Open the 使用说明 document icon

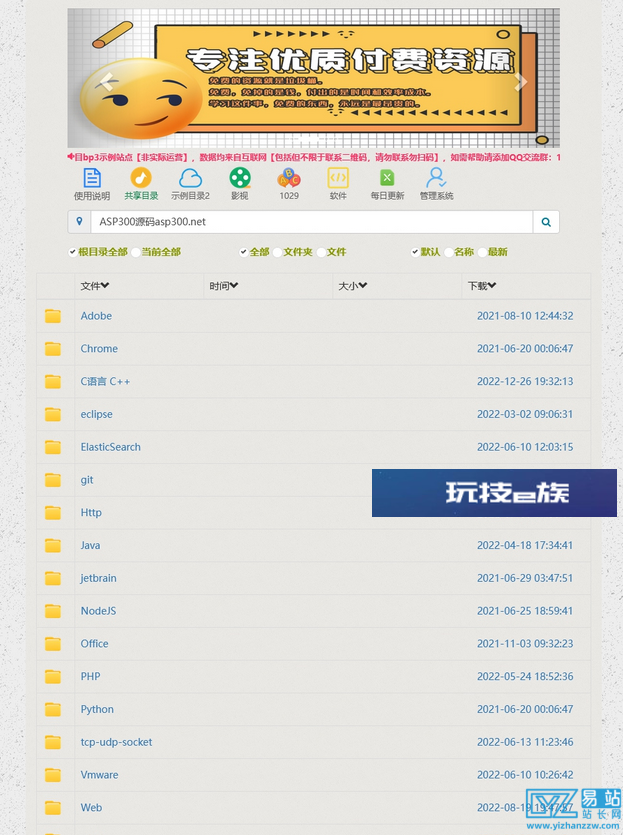click(x=92, y=178)
